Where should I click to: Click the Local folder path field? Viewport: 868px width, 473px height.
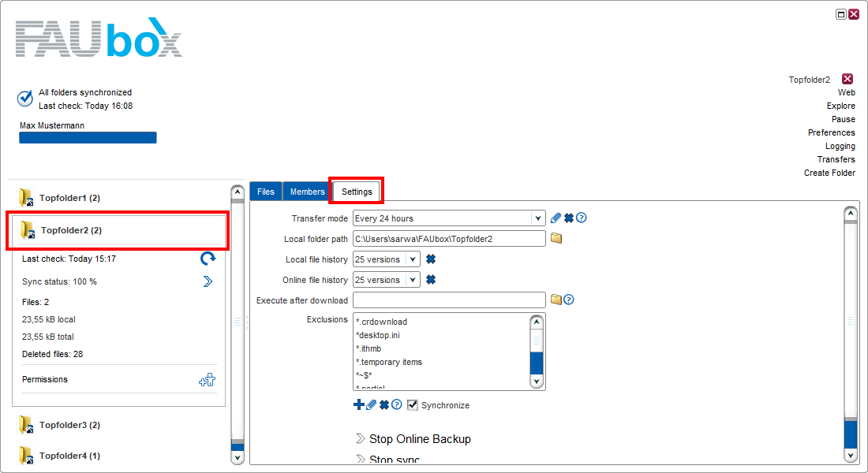[x=449, y=238]
